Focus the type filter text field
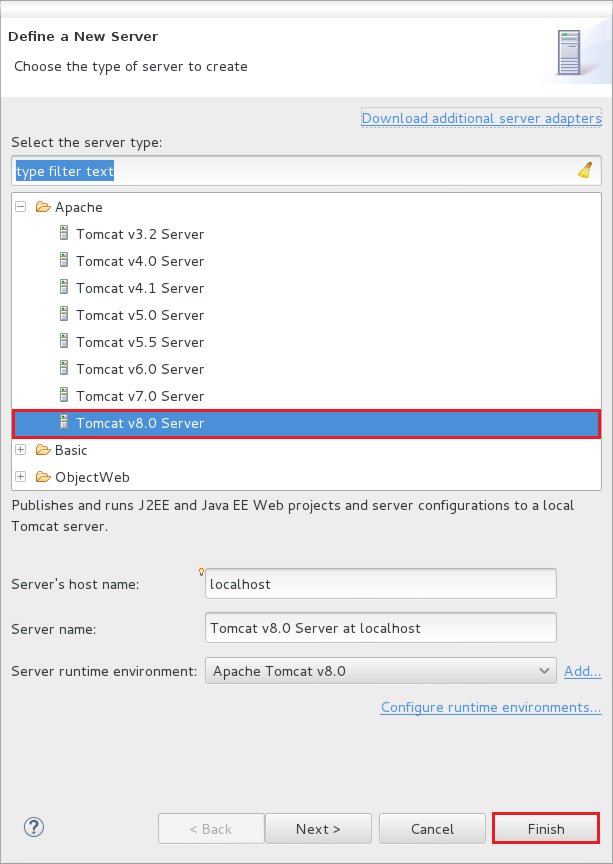The image size is (613, 864). click(306, 171)
